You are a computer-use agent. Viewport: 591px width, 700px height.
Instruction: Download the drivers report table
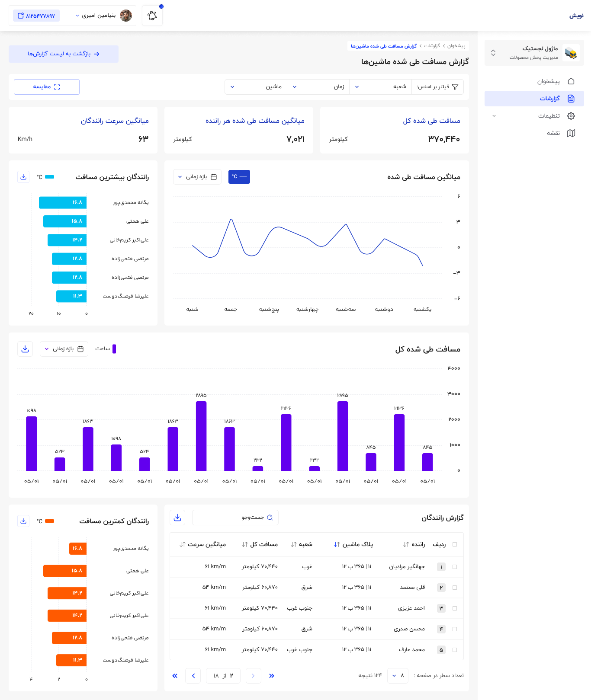point(177,518)
